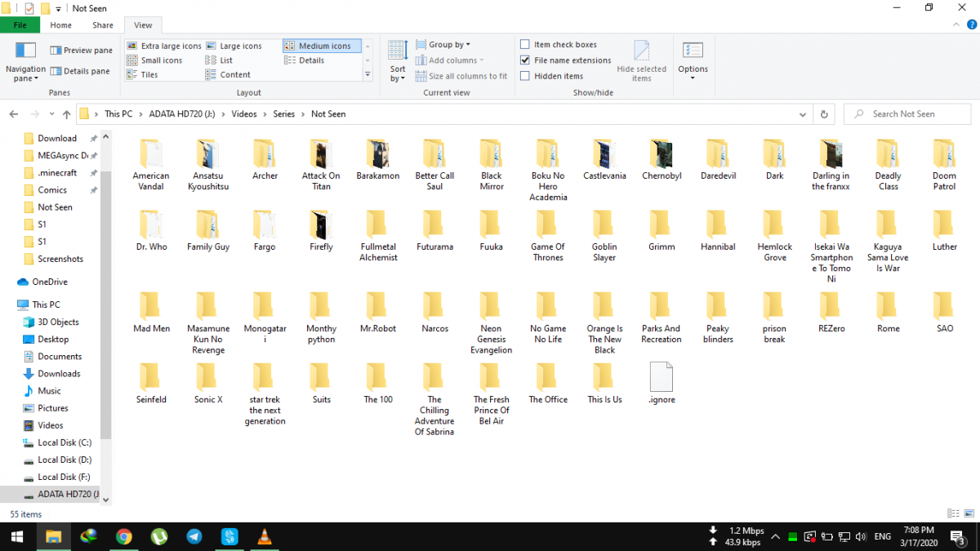Open the Sort by dropdown

click(398, 60)
